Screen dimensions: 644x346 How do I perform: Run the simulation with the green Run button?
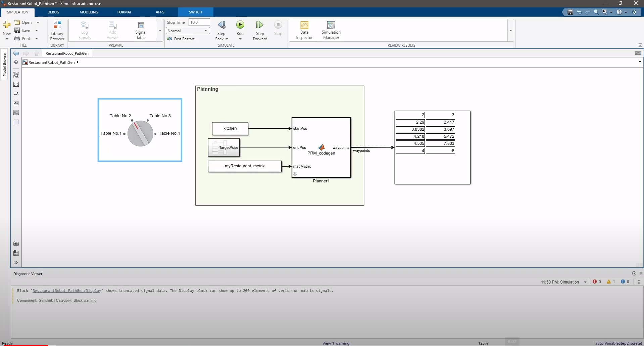coord(240,25)
